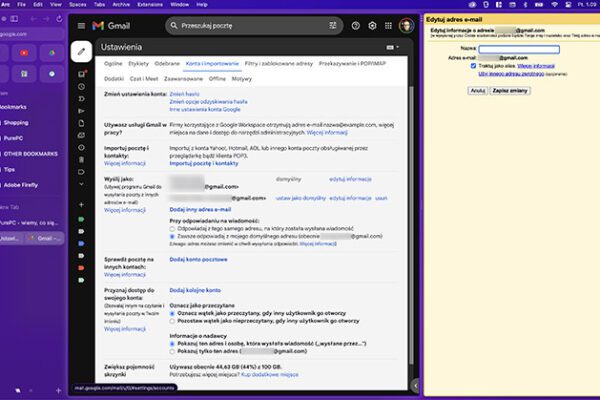Open the Spaces menu in menu bar
The width and height of the screenshot is (600, 400).
[x=78, y=5]
